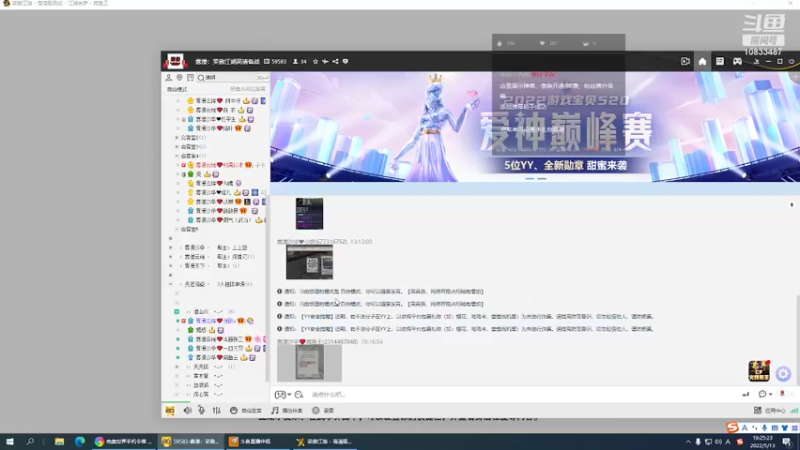Click the search field in user list
The width and height of the screenshot is (800, 450).
(232, 78)
